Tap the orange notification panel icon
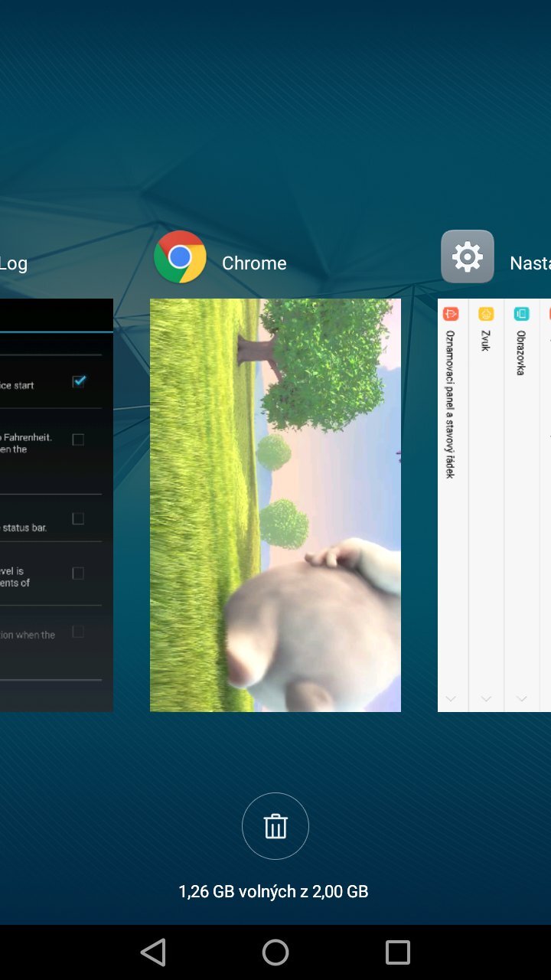The width and height of the screenshot is (551, 980). [451, 314]
